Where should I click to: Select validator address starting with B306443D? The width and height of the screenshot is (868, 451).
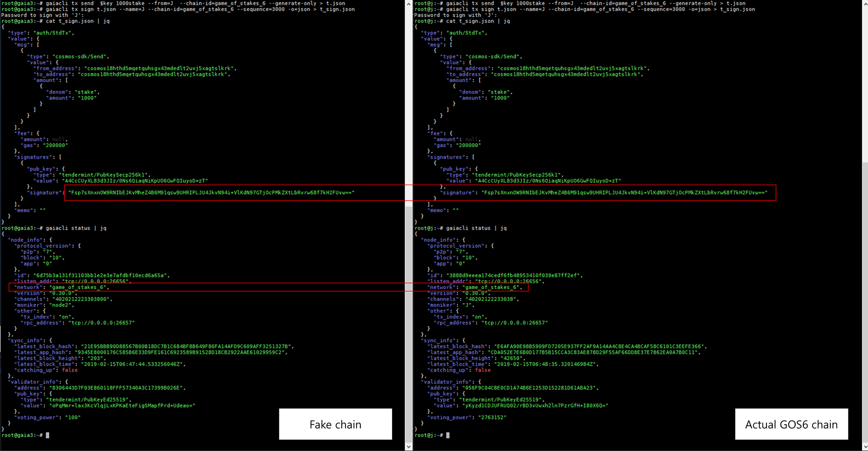tap(116, 388)
